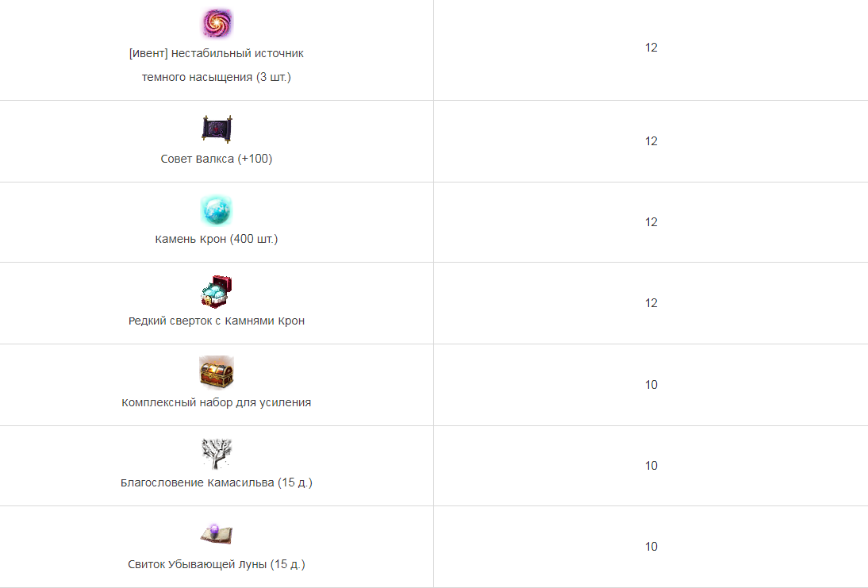Click Редкий сверток с Камнями Крон text

pos(217,321)
